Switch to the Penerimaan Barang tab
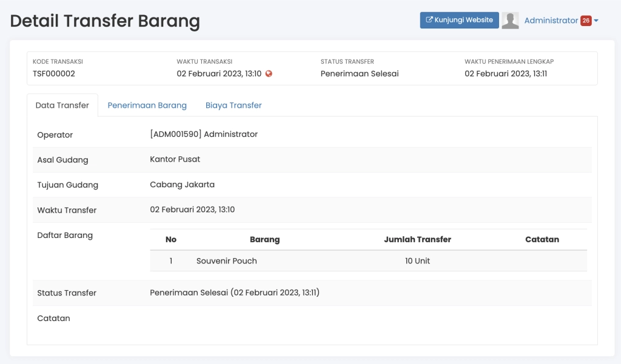Viewport: 621px width, 364px height. click(x=147, y=105)
